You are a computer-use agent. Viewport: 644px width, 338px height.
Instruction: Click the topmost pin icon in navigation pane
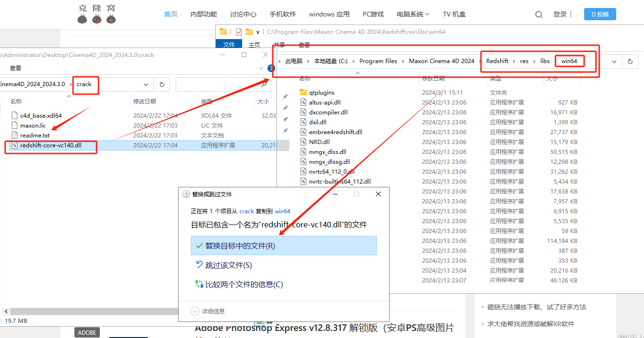pos(285,96)
